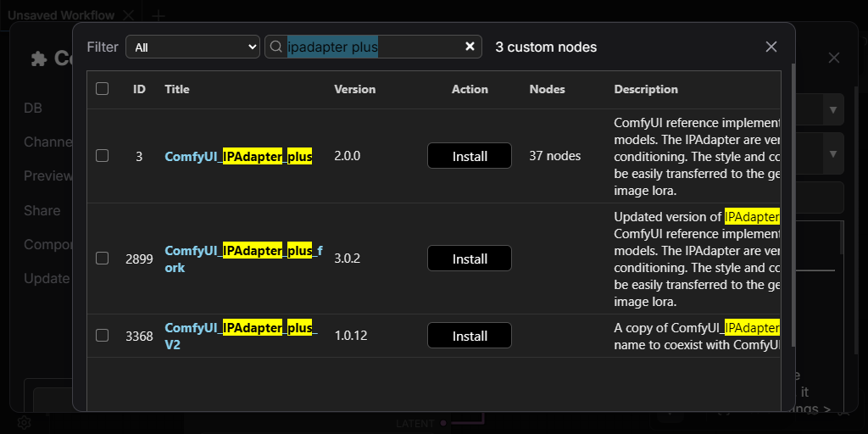Sort by the Version column header
Viewport: 868px width, 434px height.
pos(355,89)
